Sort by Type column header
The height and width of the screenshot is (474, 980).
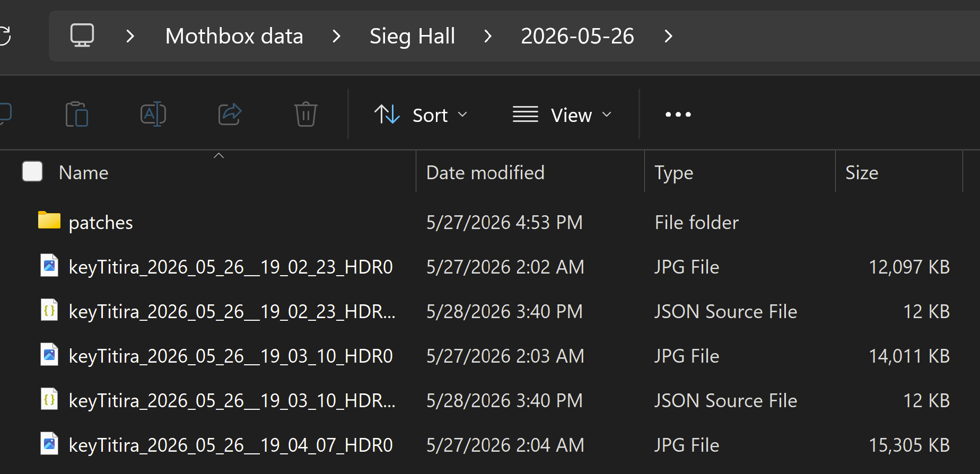pos(740,172)
